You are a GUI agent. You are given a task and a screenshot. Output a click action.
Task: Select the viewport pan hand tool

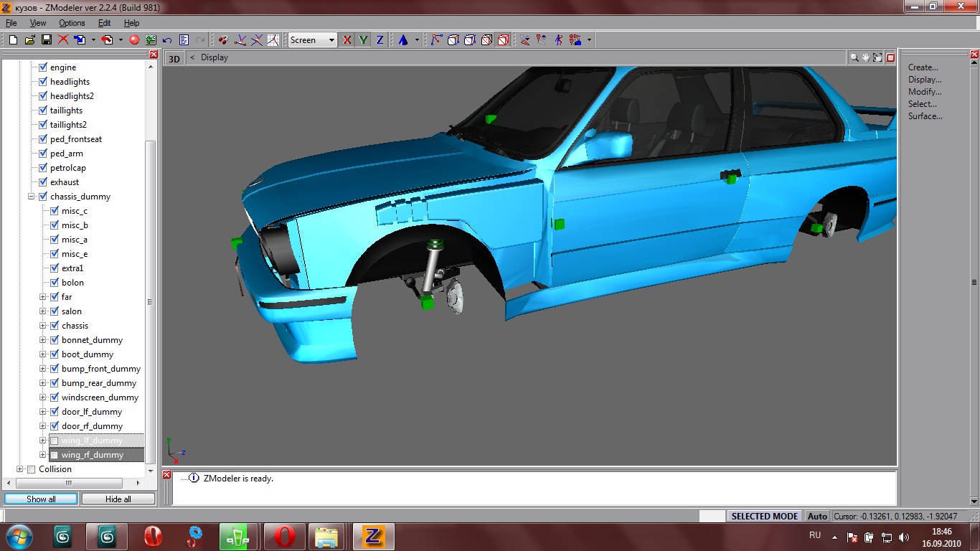point(866,57)
